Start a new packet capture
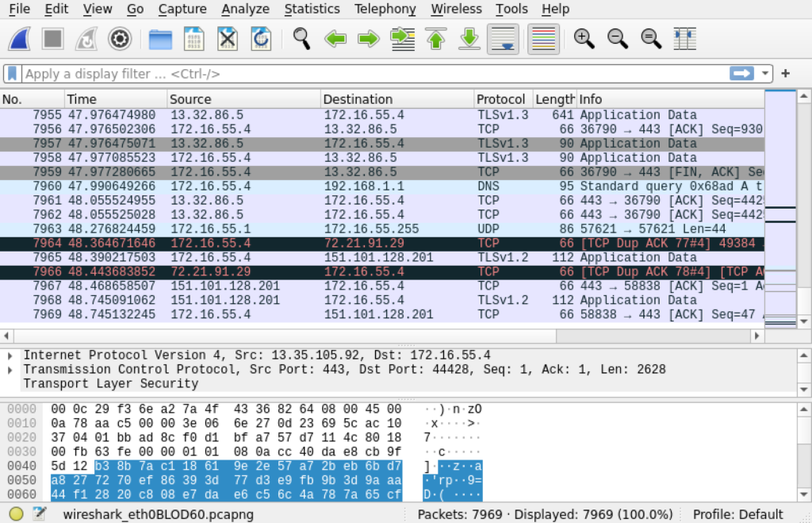 click(x=19, y=37)
